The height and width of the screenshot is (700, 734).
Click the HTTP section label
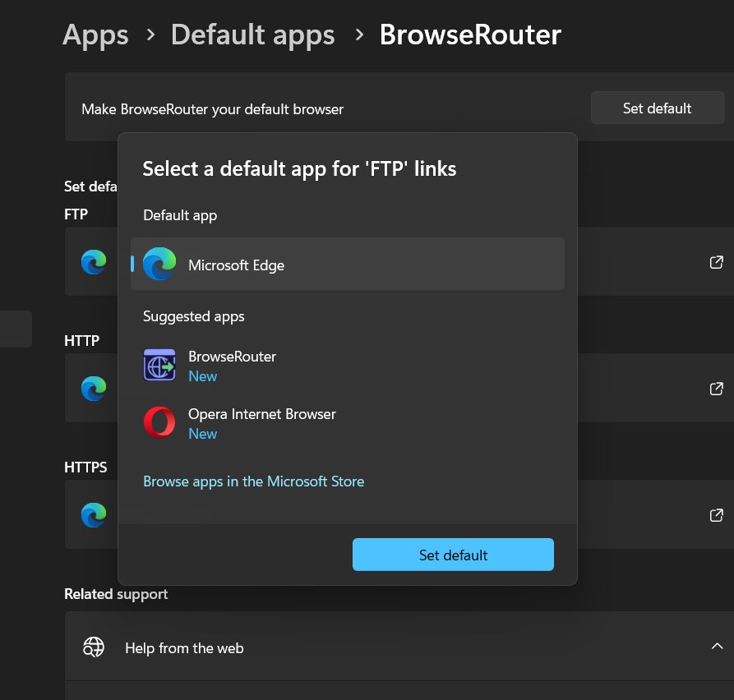(x=82, y=341)
